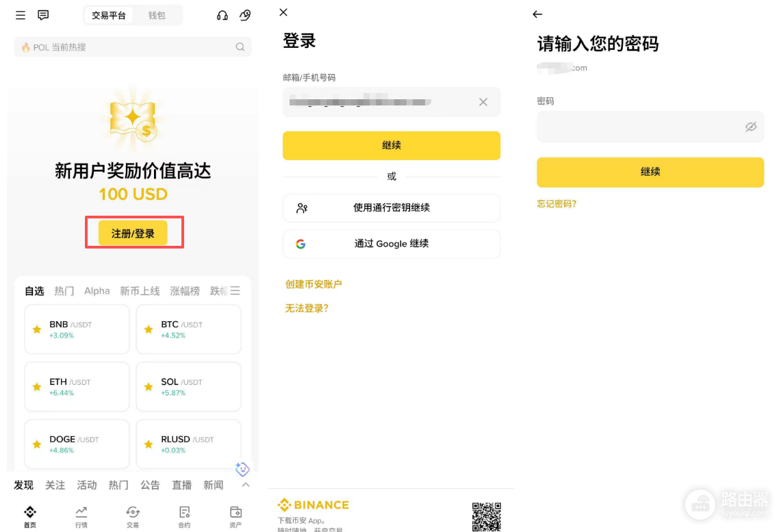
Task: Click the search magnifier icon
Action: tap(240, 47)
